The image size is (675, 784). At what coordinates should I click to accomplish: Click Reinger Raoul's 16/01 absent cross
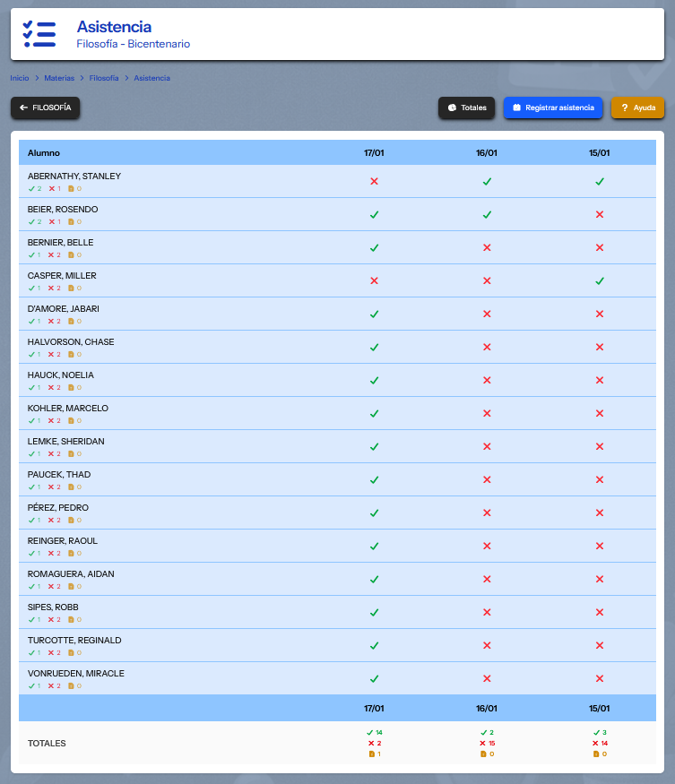pos(487,546)
